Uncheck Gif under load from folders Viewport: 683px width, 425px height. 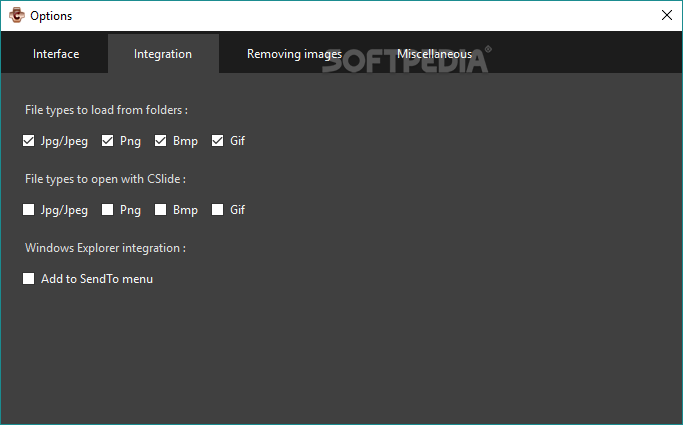coord(217,141)
